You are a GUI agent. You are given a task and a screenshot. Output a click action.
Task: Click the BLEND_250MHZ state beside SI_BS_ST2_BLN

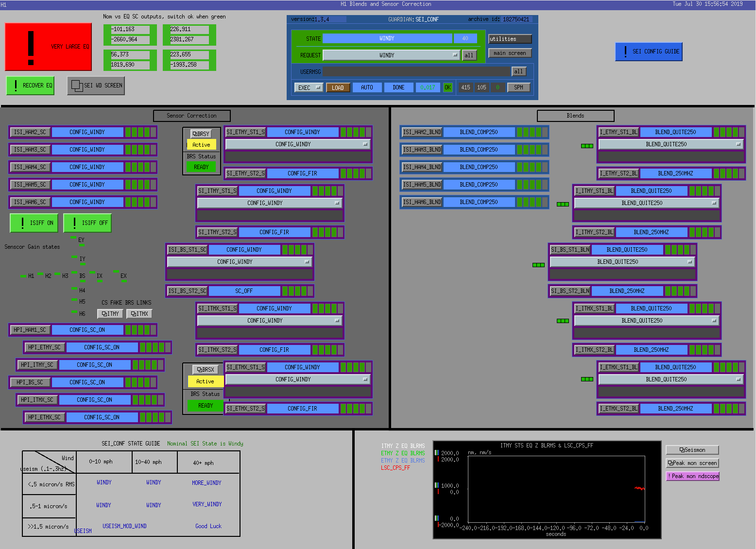point(627,291)
